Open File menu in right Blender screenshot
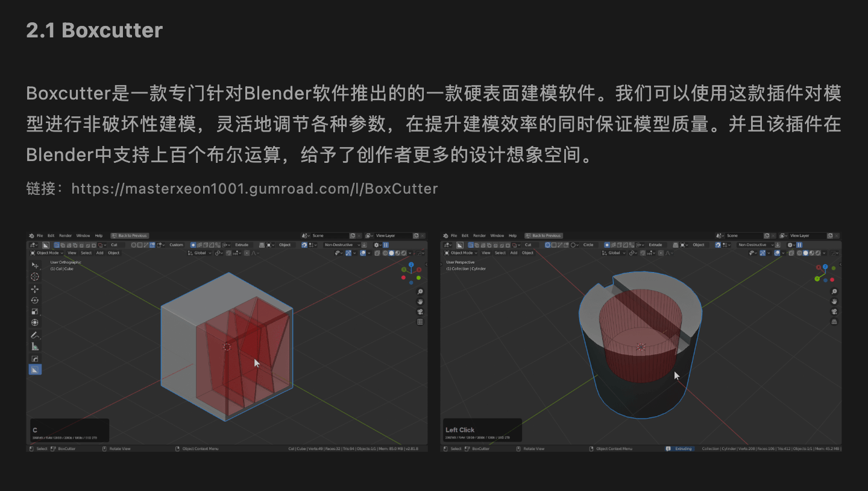The width and height of the screenshot is (868, 491). click(x=454, y=236)
